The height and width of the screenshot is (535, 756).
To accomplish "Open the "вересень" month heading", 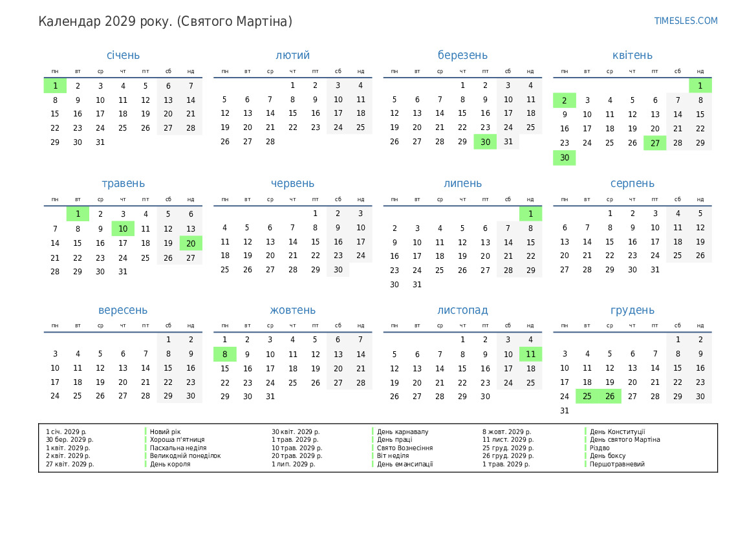I will pyautogui.click(x=123, y=311).
